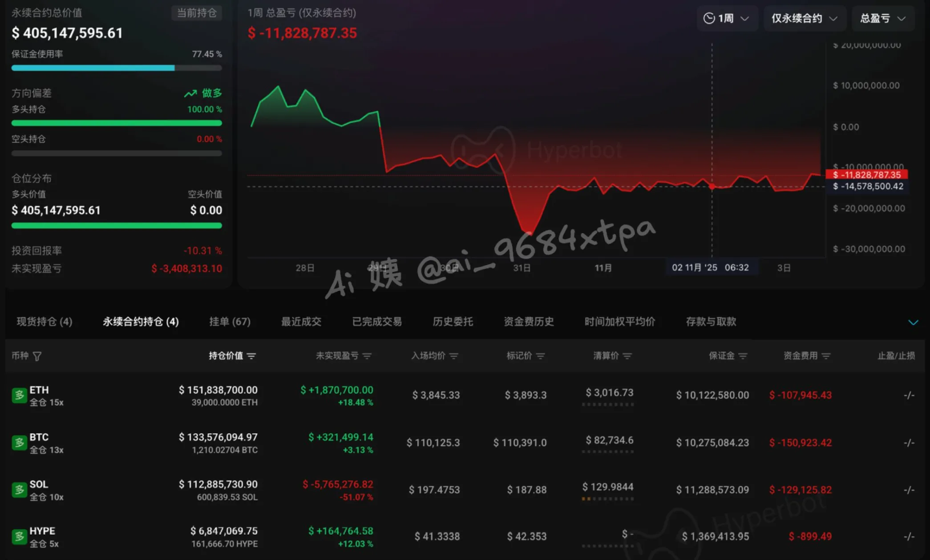Sort by entry price icon

454,356
